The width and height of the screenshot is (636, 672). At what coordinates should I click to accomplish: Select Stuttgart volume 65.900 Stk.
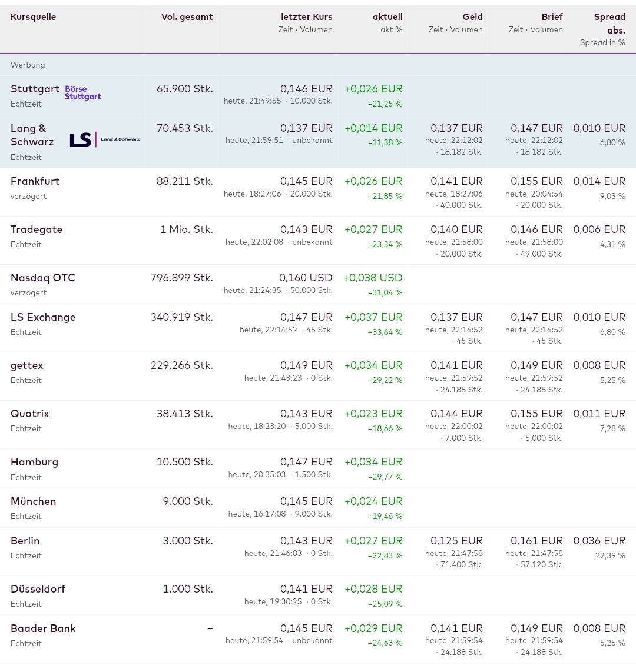(185, 89)
